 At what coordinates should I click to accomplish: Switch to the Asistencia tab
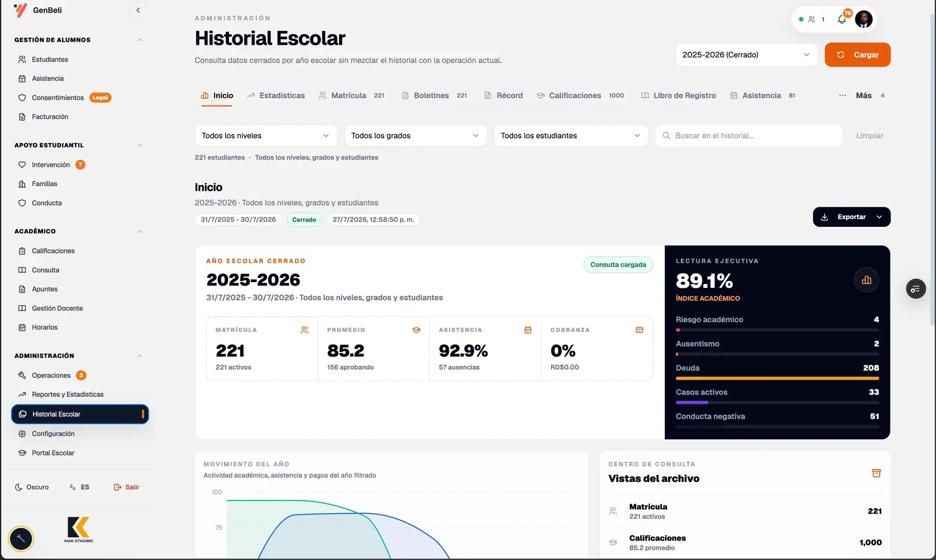(763, 96)
